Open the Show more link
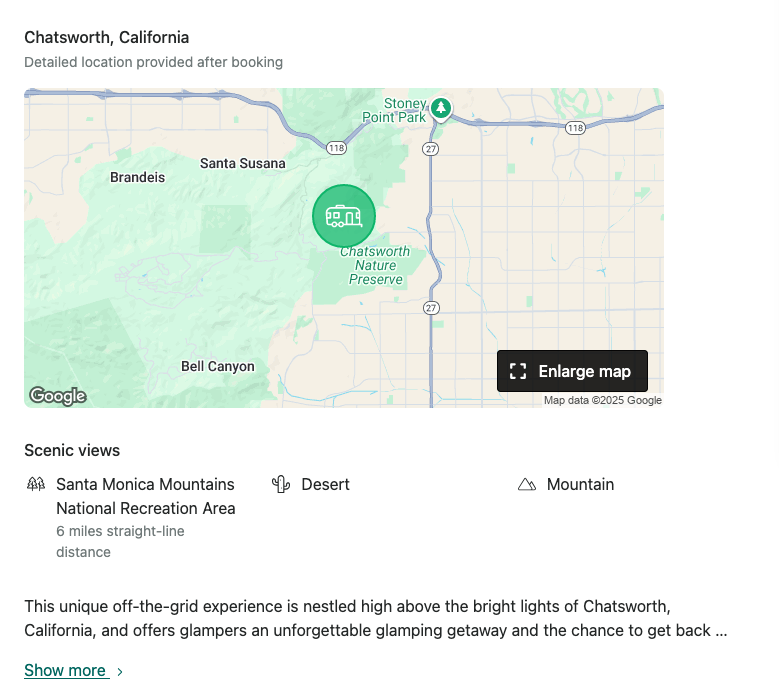 pyautogui.click(x=65, y=670)
